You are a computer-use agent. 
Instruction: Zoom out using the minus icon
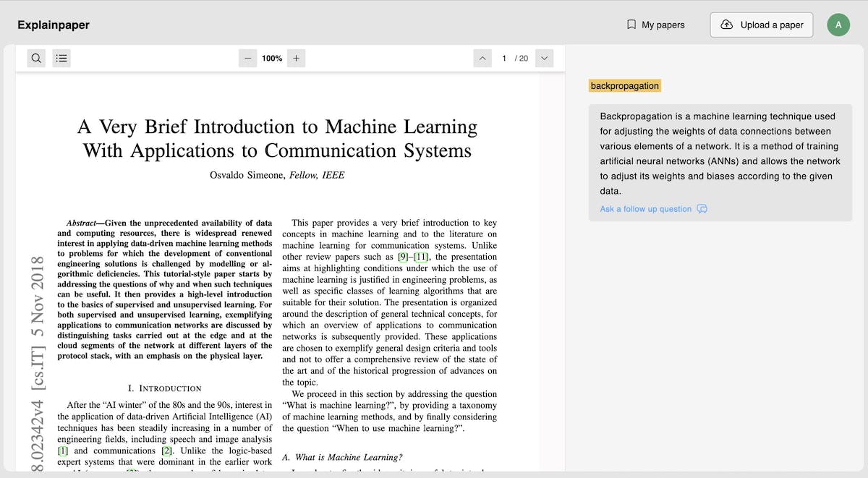247,58
